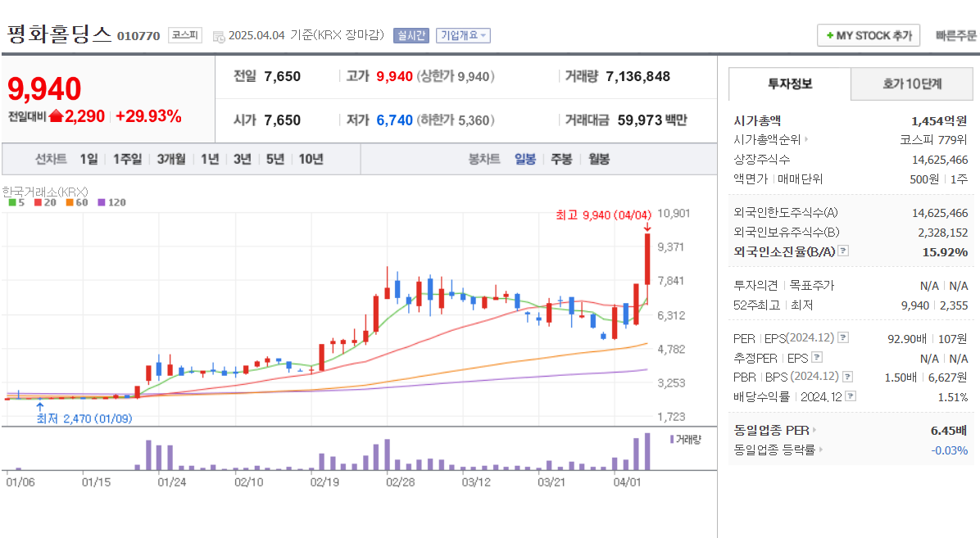Click the 02/28 date axis label
The image size is (980, 538).
pyautogui.click(x=400, y=482)
